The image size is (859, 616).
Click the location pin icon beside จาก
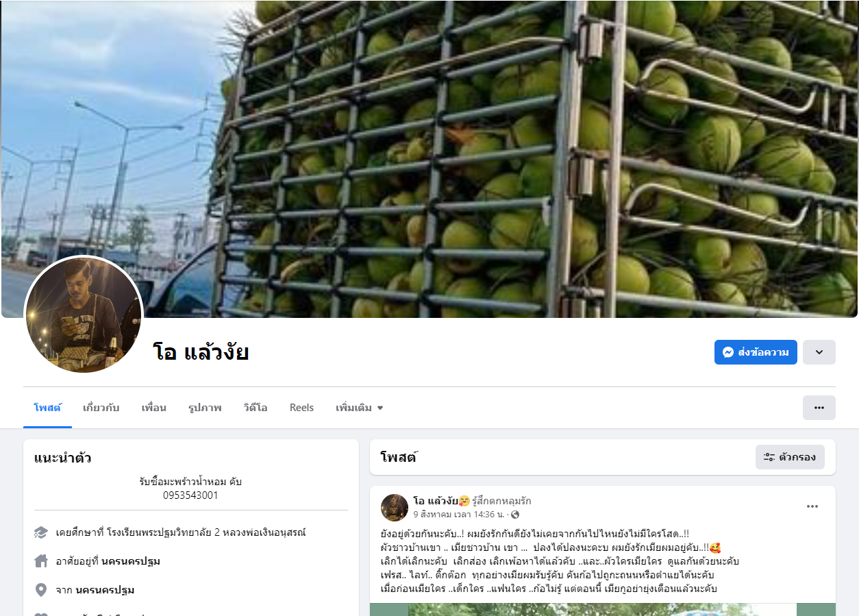[x=41, y=590]
